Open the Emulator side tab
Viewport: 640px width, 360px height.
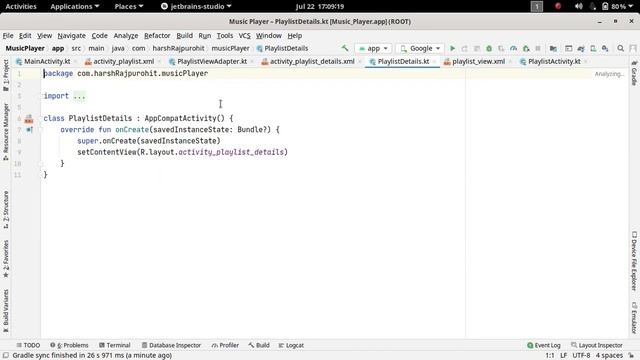634,318
